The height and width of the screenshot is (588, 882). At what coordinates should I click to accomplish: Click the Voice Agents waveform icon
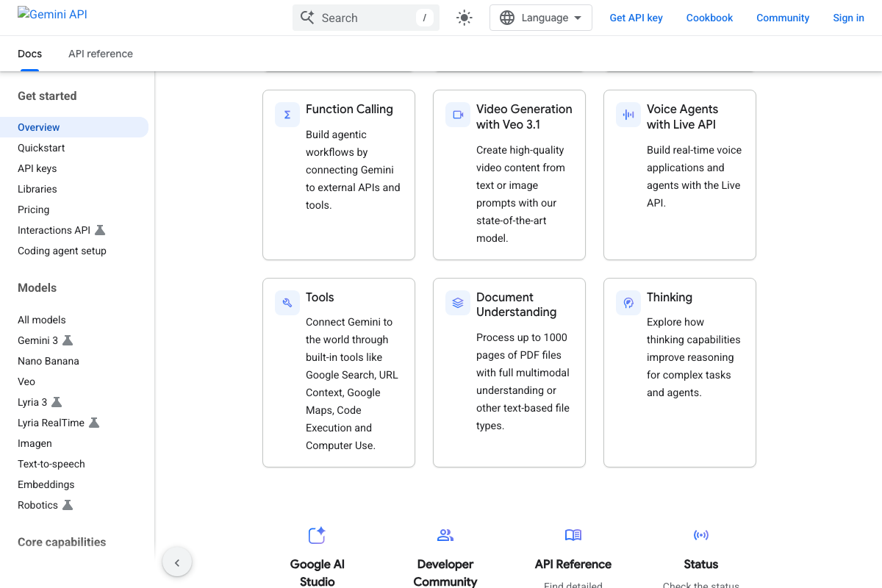628,115
